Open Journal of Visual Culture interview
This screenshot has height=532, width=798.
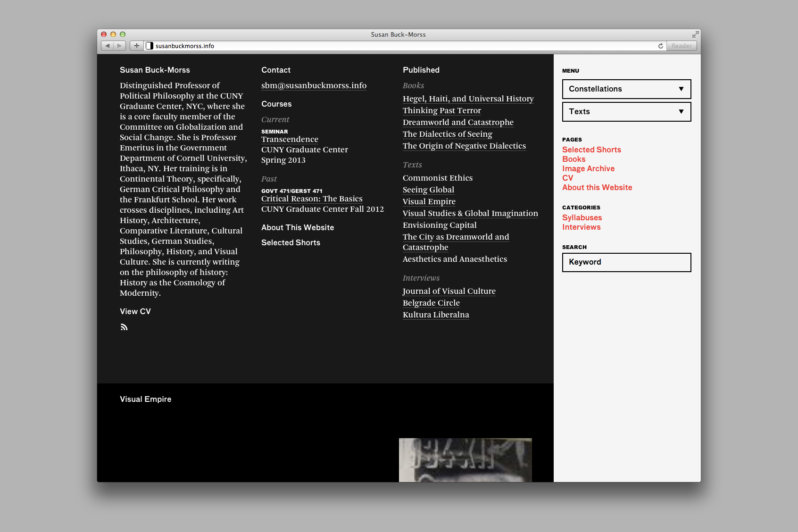pos(449,291)
